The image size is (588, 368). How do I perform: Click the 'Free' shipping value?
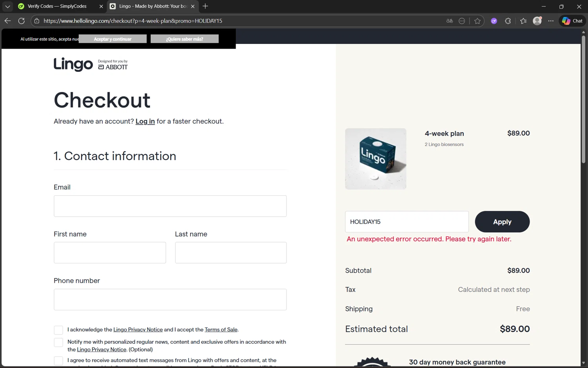tap(523, 309)
